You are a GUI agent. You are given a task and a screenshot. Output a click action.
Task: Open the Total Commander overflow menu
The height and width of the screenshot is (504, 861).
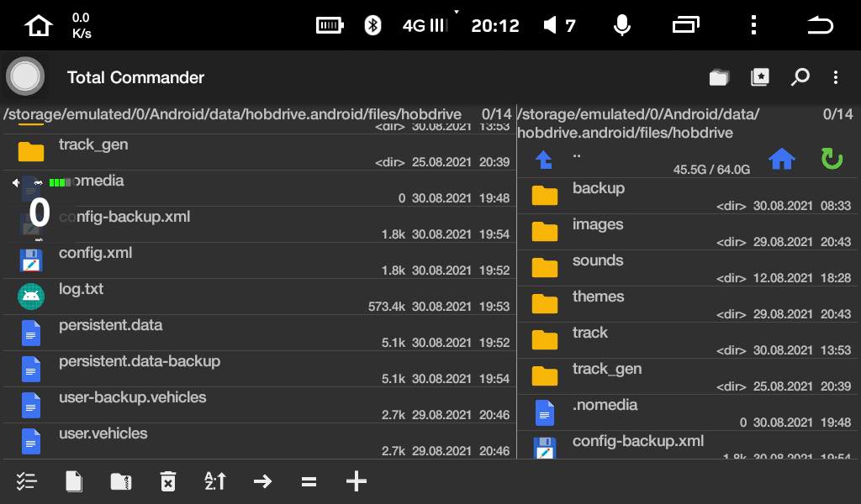point(836,77)
